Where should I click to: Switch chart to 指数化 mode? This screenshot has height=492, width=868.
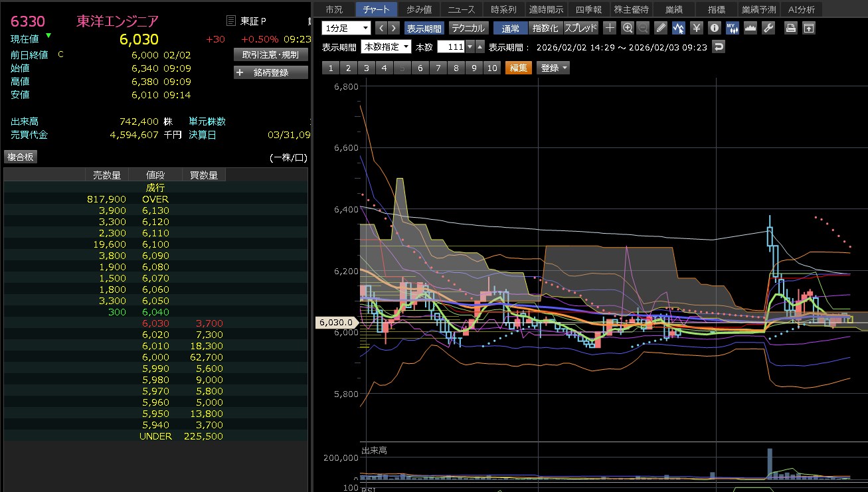pos(546,28)
